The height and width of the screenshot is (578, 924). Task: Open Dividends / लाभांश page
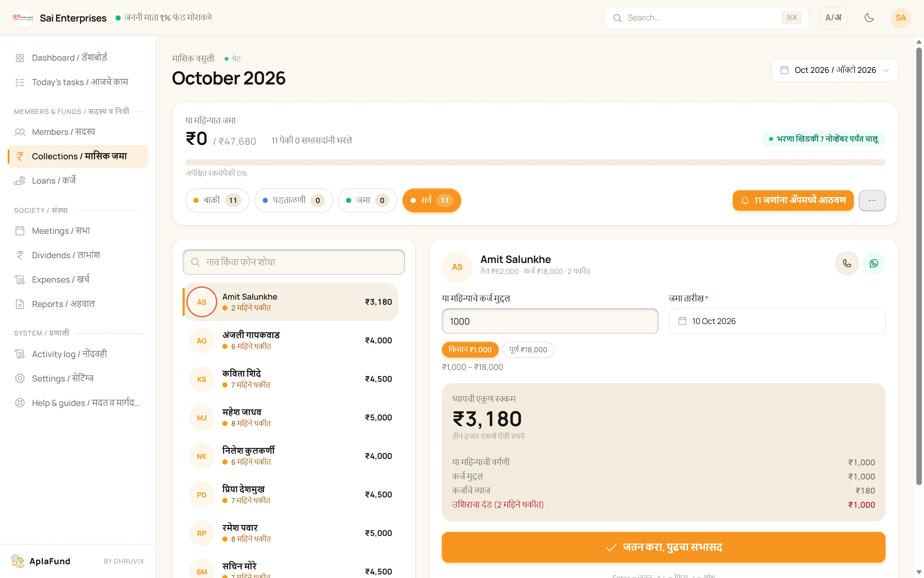tap(78, 255)
